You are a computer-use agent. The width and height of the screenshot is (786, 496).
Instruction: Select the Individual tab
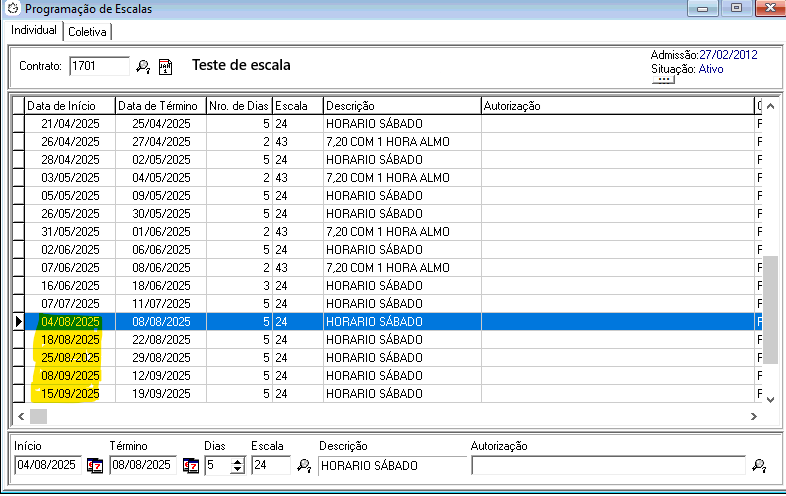[x=34, y=30]
